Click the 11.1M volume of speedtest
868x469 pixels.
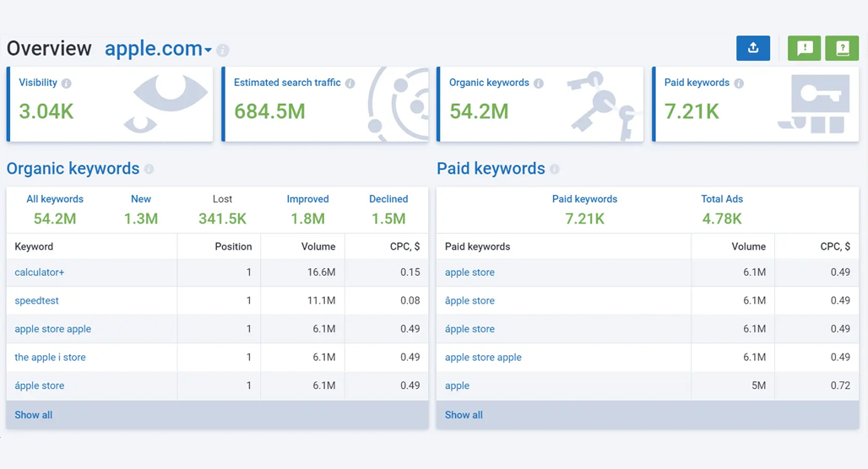[321, 300]
